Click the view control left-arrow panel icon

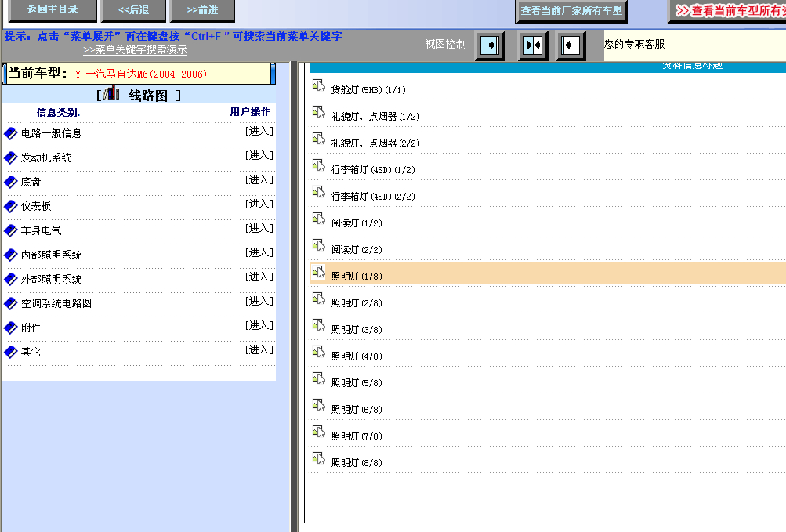[570, 45]
